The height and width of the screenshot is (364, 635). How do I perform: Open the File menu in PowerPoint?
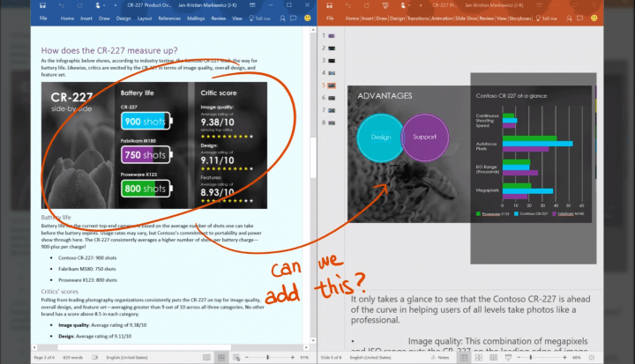click(x=330, y=19)
